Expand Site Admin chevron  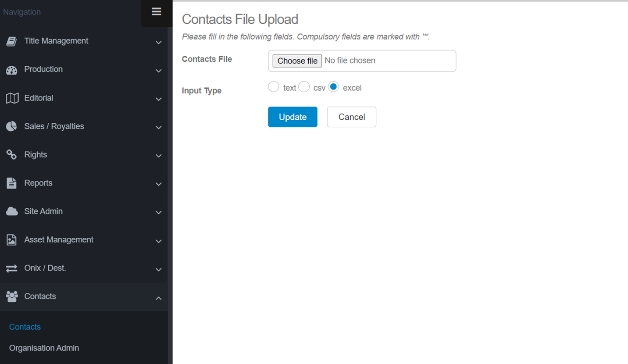[x=159, y=213]
